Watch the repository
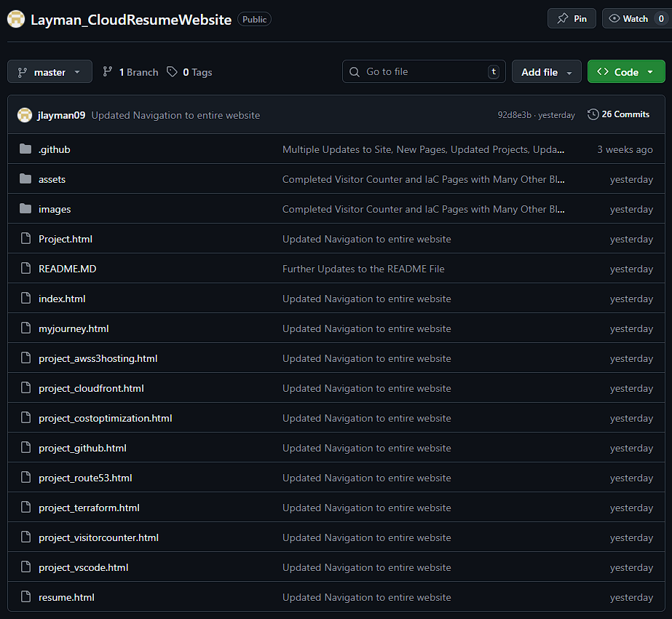Image resolution: width=672 pixels, height=619 pixels. [628, 18]
